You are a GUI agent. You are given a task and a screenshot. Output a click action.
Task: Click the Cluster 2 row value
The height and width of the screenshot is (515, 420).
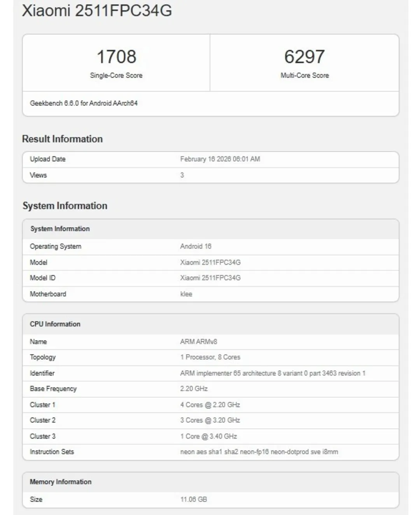pos(210,420)
